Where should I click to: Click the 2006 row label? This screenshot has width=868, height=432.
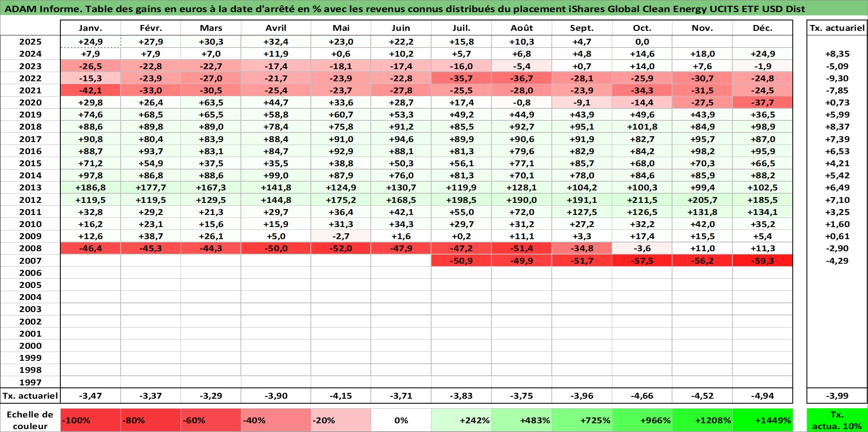pyautogui.click(x=30, y=273)
